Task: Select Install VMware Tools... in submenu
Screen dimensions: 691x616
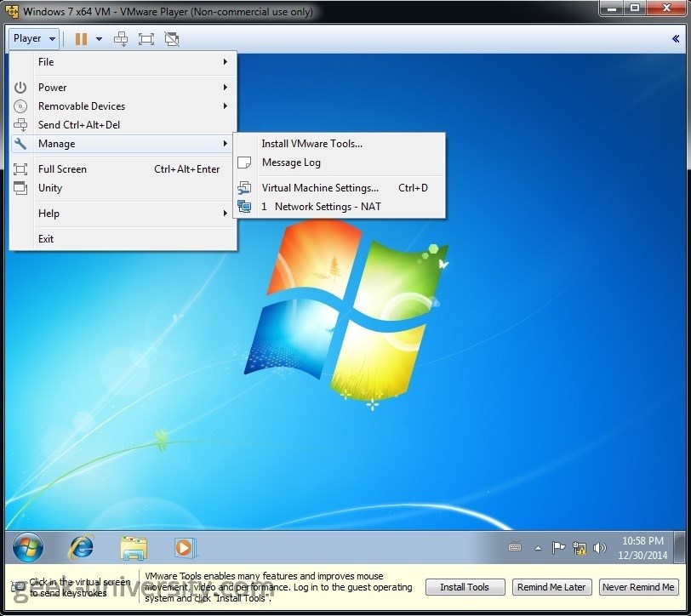Action: 340,144
